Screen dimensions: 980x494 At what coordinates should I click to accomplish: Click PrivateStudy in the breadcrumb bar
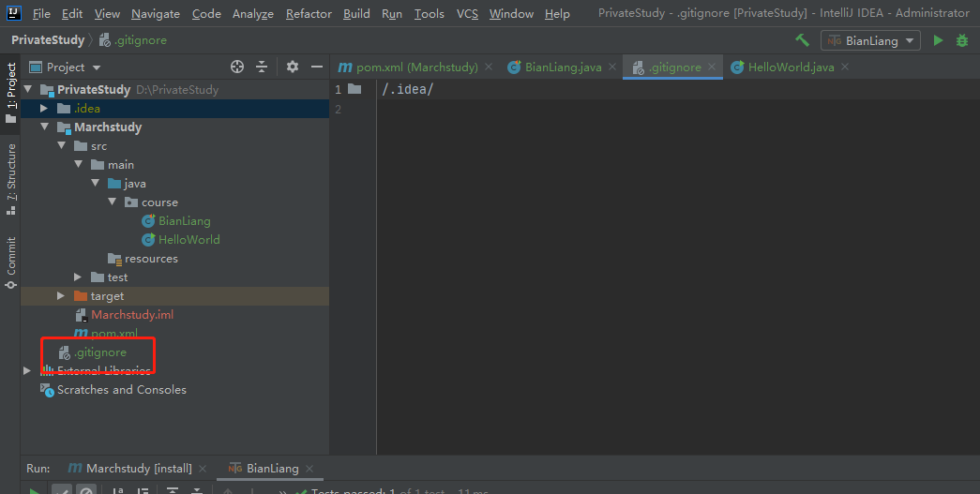point(48,40)
